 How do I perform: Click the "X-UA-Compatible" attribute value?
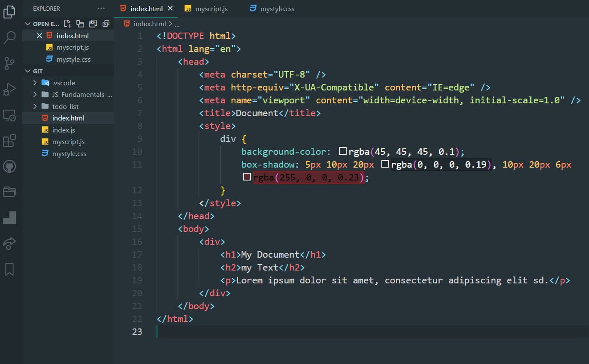pos(334,87)
